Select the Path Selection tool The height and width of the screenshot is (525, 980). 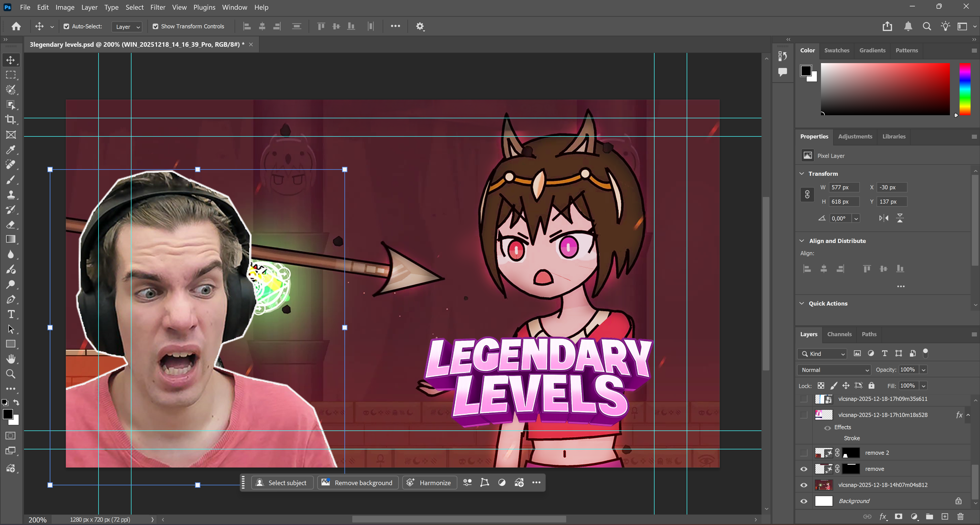point(11,329)
